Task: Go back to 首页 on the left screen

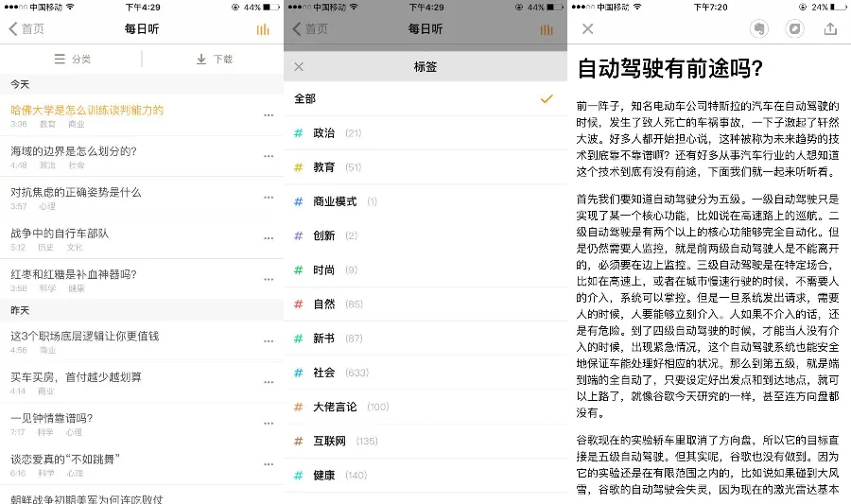Action: coord(26,28)
